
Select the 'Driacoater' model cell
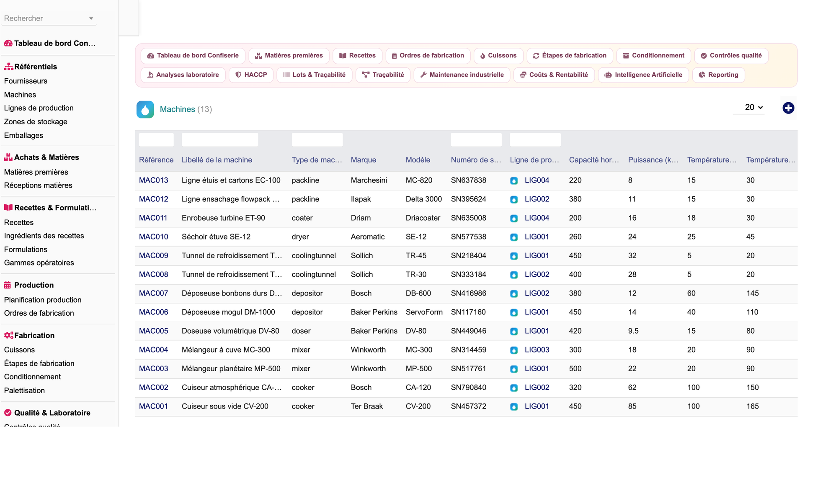(x=423, y=218)
